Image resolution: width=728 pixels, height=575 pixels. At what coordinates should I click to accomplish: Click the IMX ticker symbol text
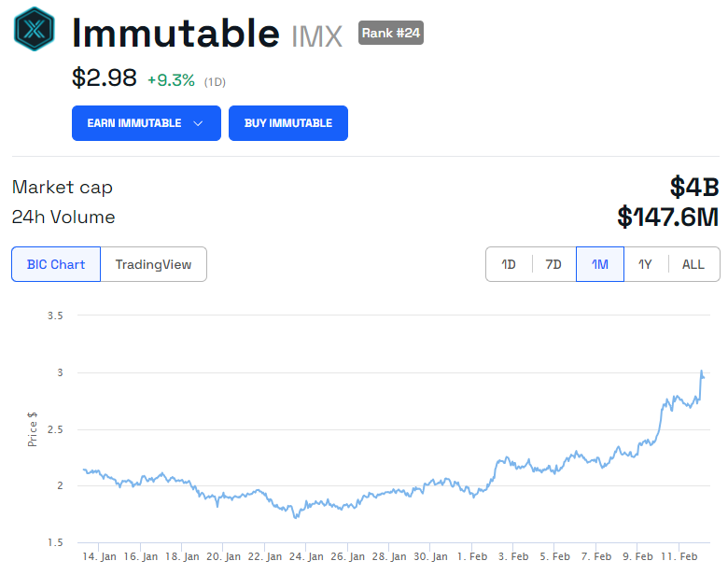[x=318, y=36]
